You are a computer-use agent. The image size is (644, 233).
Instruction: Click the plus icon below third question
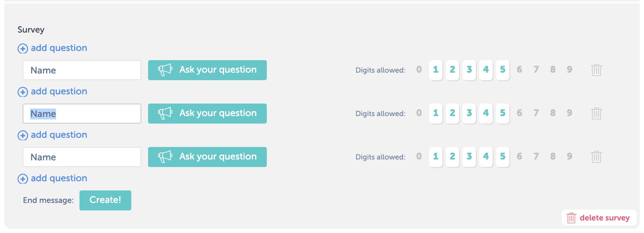click(x=23, y=179)
